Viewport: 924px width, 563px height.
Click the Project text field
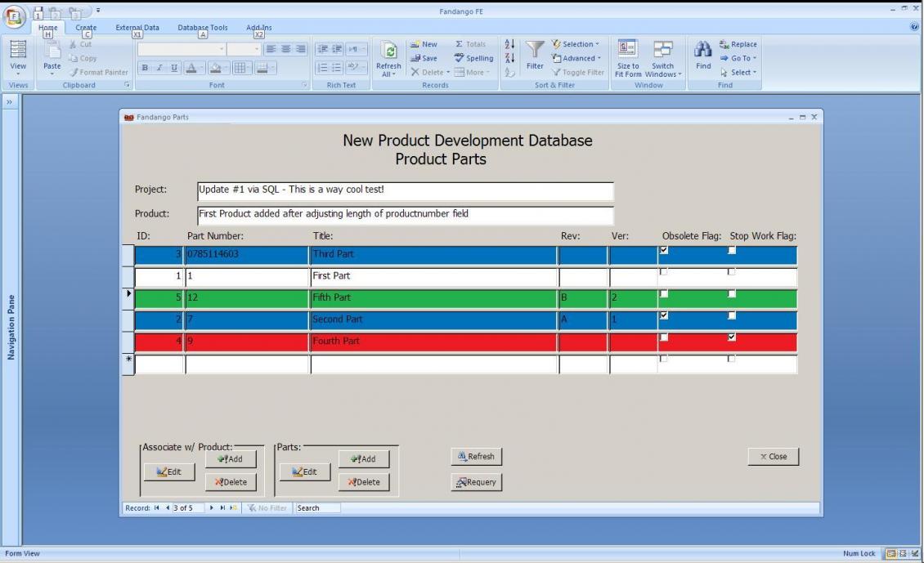pos(406,191)
